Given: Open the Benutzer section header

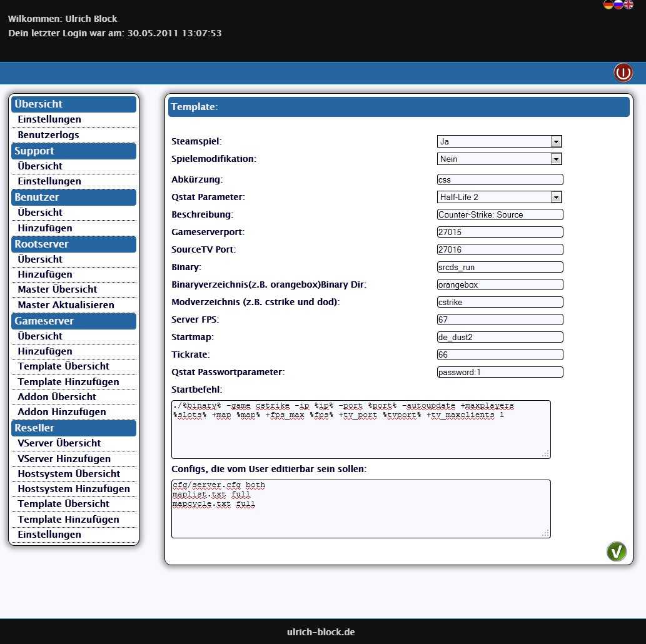Looking at the screenshot, I should [x=74, y=197].
